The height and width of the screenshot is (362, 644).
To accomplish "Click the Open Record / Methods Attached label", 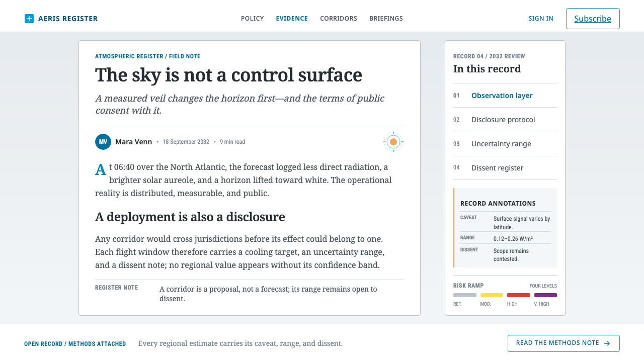I will pyautogui.click(x=75, y=344).
